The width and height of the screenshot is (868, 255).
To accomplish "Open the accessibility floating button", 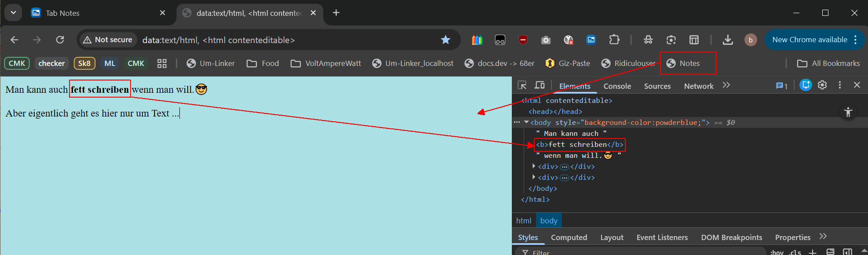I will pos(848,112).
